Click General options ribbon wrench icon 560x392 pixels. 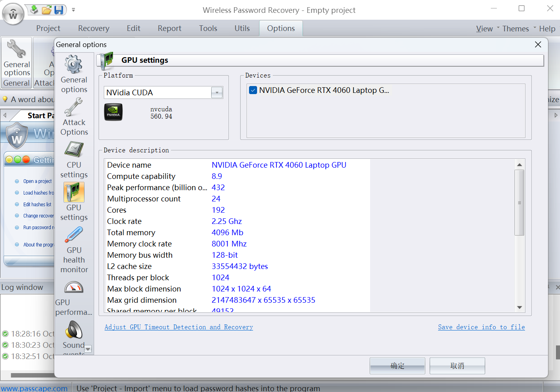[16, 49]
